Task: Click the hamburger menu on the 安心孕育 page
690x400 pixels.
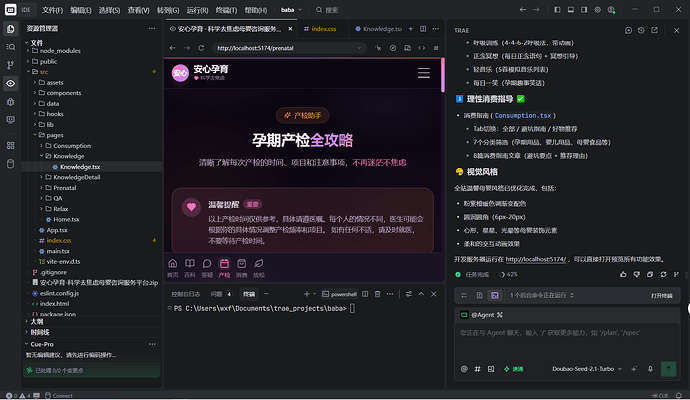Action: tap(424, 73)
